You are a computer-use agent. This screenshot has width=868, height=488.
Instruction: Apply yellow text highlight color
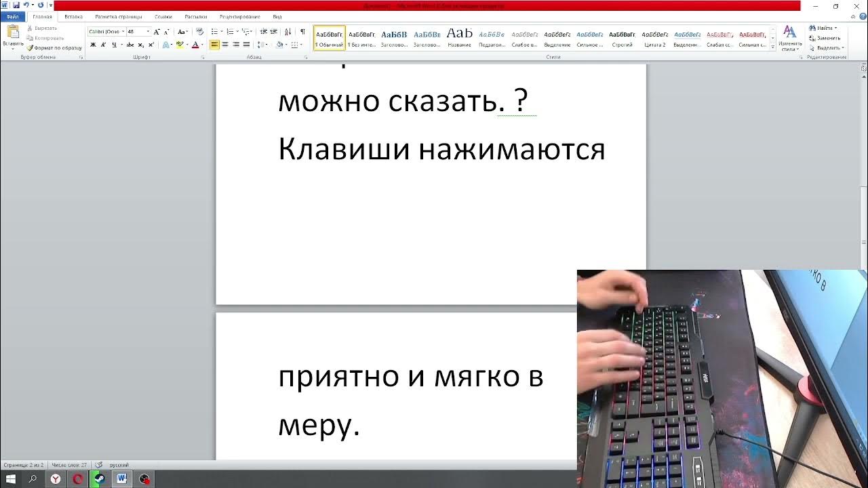[180, 45]
